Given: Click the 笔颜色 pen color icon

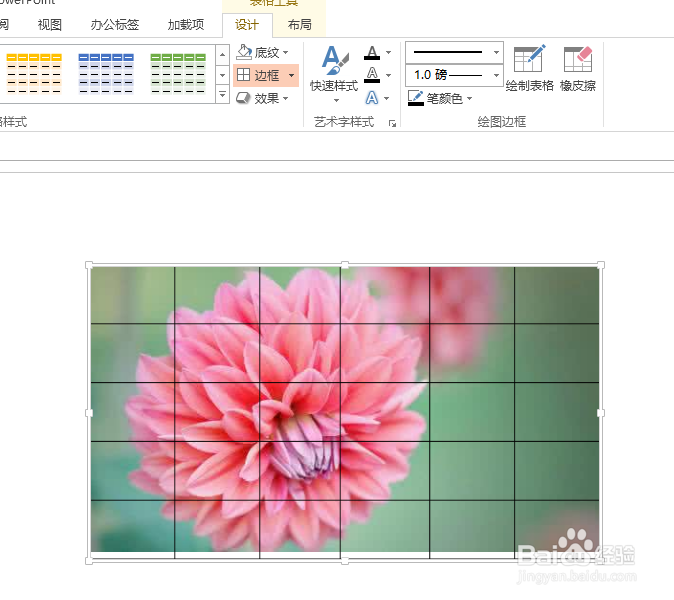Looking at the screenshot, I should pos(416,98).
